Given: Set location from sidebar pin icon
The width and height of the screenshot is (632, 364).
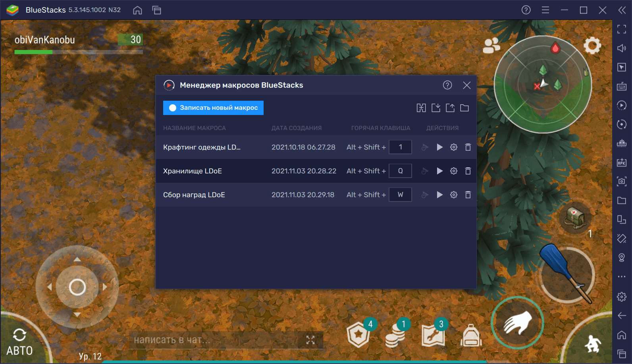Looking at the screenshot, I should pos(622,257).
